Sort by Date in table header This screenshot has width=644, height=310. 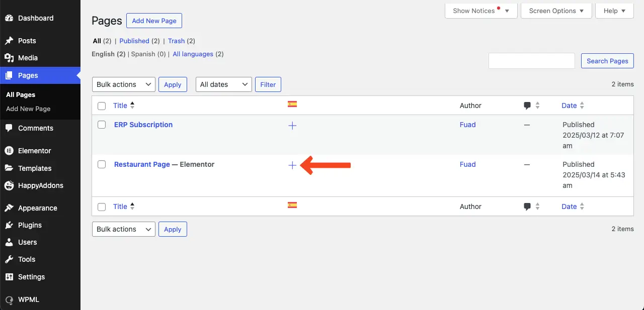(573, 106)
